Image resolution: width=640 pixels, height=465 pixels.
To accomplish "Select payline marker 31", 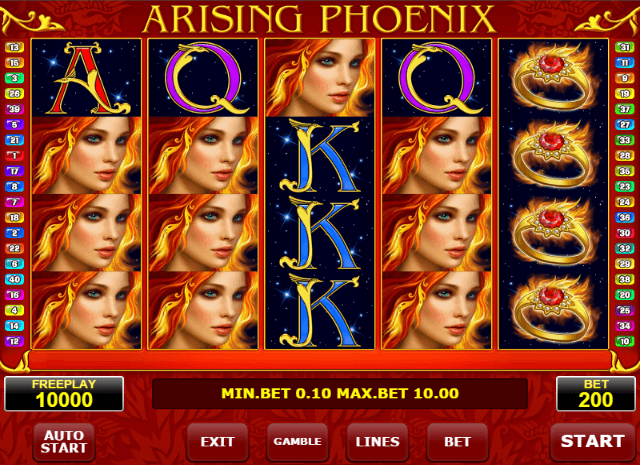I will coord(625,47).
